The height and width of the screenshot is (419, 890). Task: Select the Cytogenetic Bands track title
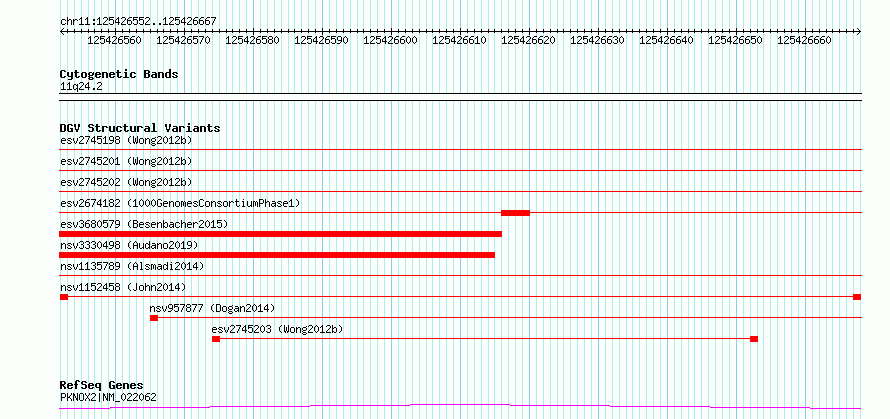(x=119, y=74)
